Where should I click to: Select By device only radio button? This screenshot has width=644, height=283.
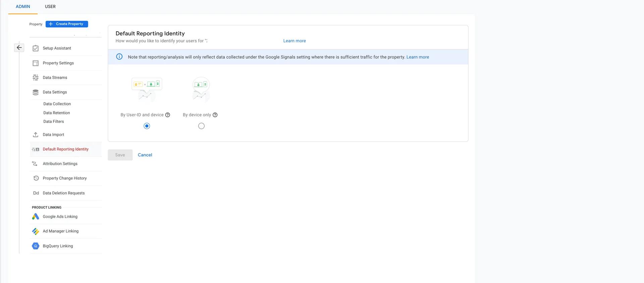[201, 126]
